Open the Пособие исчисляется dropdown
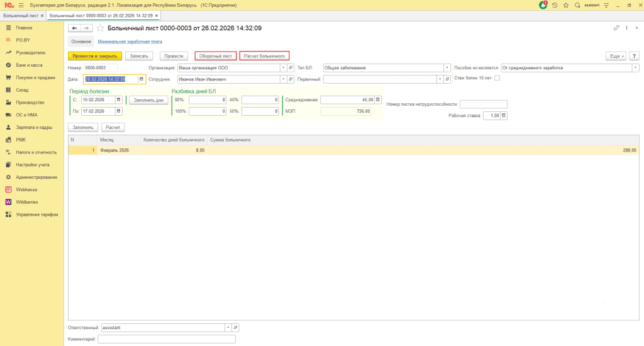Image resolution: width=644 pixels, height=346 pixels. click(x=636, y=67)
